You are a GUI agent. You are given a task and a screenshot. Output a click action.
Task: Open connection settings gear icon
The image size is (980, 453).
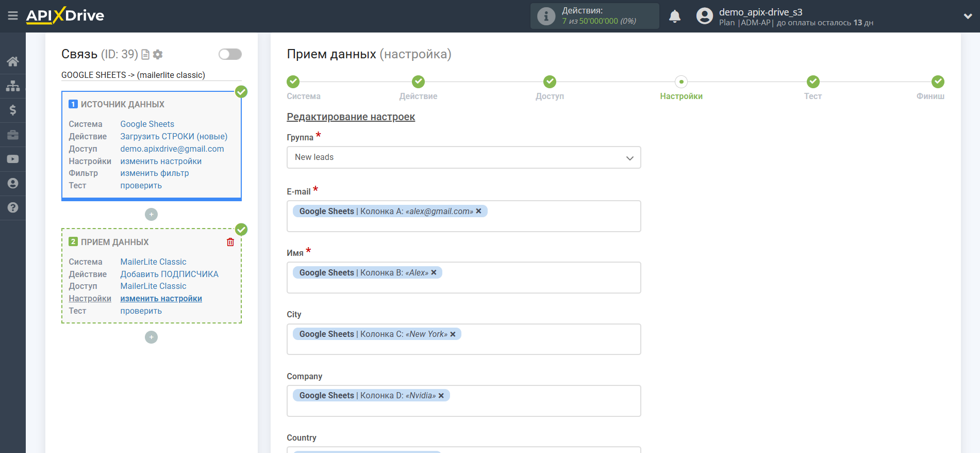(158, 54)
